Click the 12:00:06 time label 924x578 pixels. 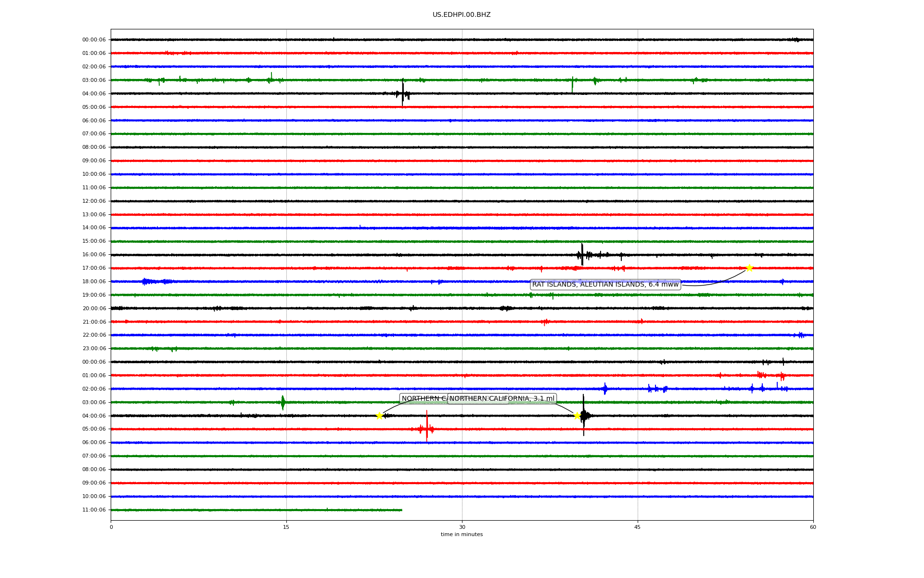[94, 201]
